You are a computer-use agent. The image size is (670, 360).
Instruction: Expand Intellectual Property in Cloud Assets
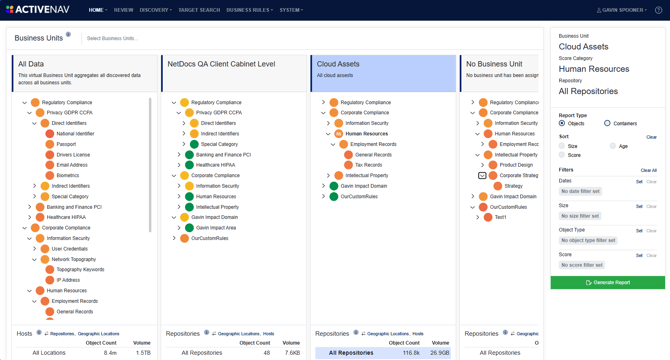(328, 176)
